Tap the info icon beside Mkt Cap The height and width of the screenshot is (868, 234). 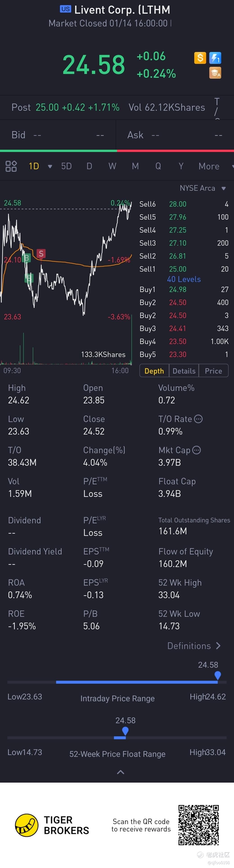coord(196,450)
